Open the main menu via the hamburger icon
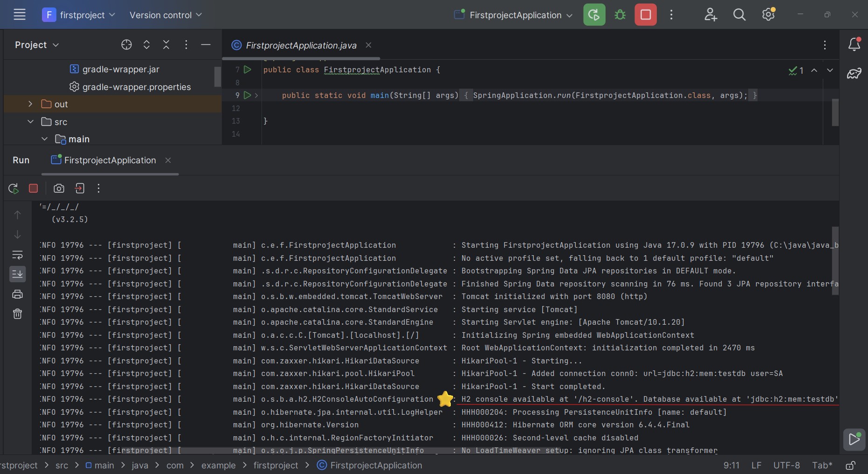This screenshot has height=474, width=868. 20,14
